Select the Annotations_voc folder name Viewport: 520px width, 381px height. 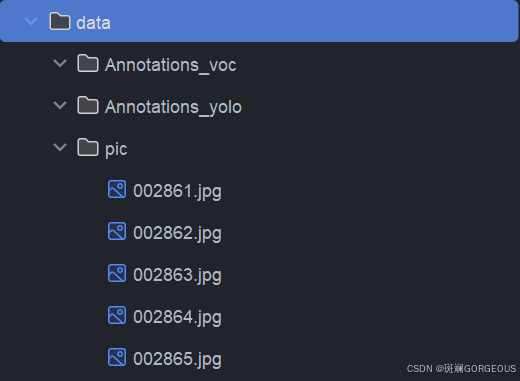pyautogui.click(x=171, y=65)
